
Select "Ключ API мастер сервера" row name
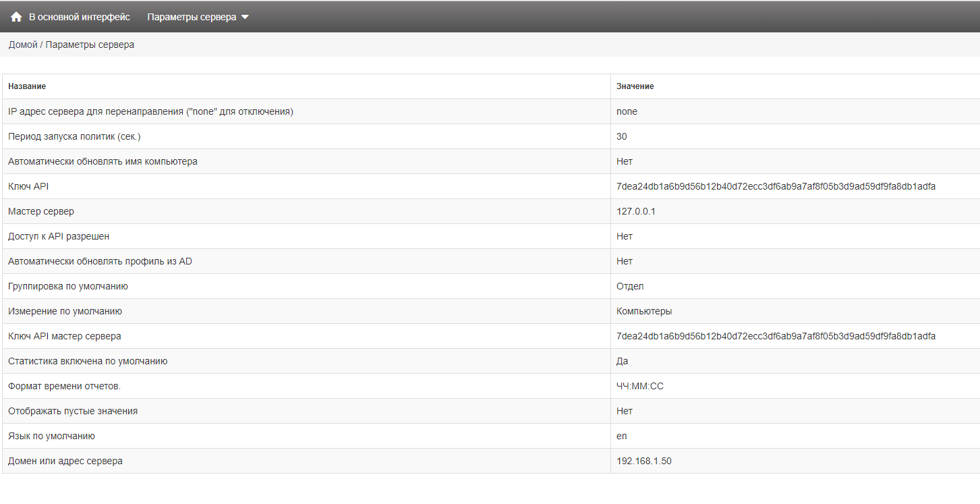point(65,336)
